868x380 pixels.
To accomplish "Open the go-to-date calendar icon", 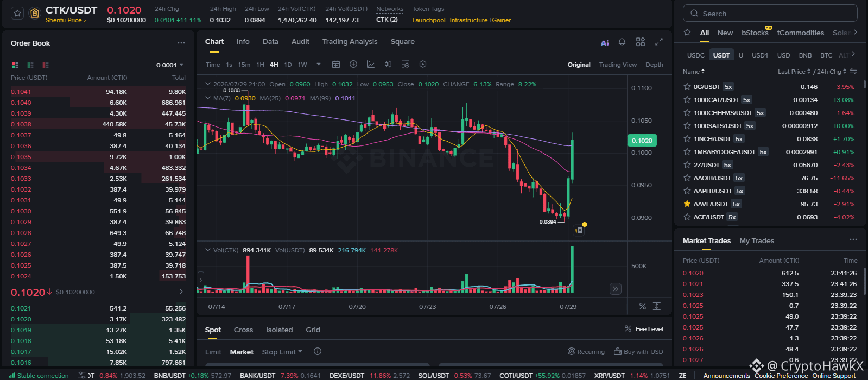I will (x=336, y=64).
